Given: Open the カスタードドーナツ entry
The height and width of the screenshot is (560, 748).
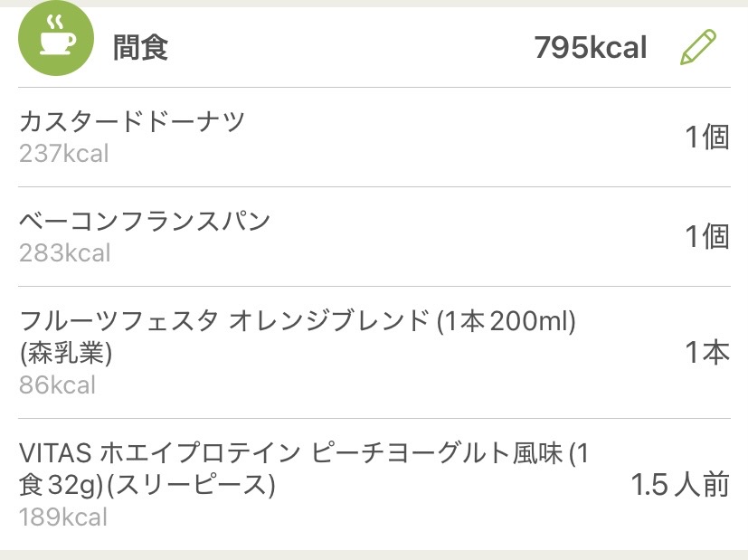Looking at the screenshot, I should [132, 121].
